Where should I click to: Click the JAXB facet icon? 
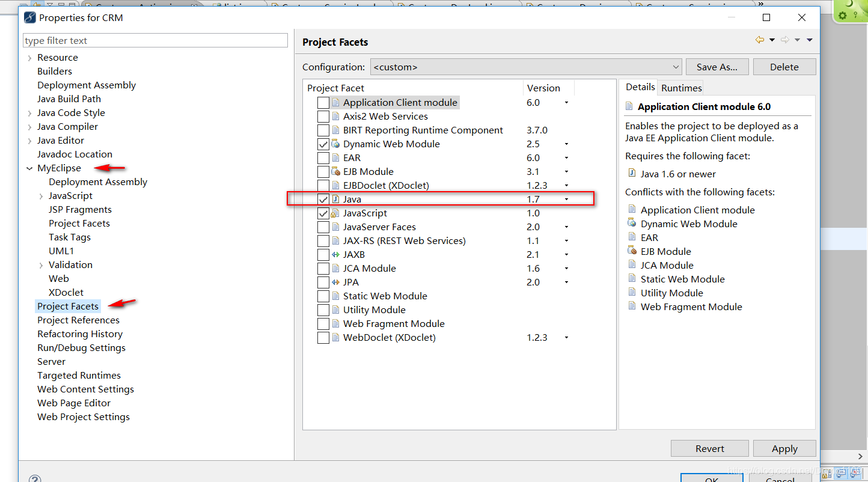coord(336,255)
